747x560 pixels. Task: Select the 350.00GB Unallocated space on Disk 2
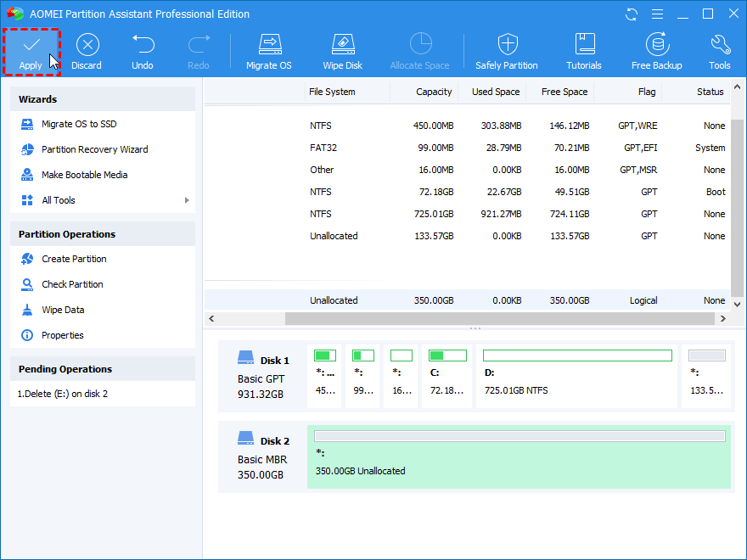tap(519, 456)
